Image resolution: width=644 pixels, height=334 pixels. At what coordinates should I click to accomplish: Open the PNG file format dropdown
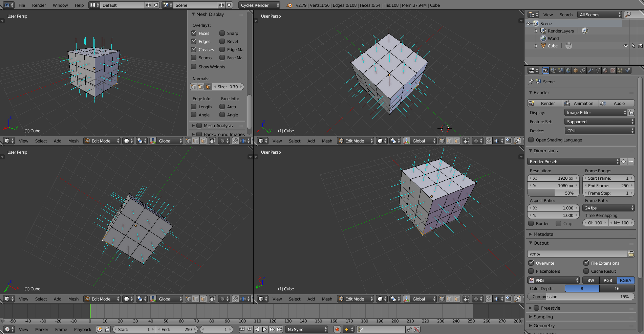554,280
